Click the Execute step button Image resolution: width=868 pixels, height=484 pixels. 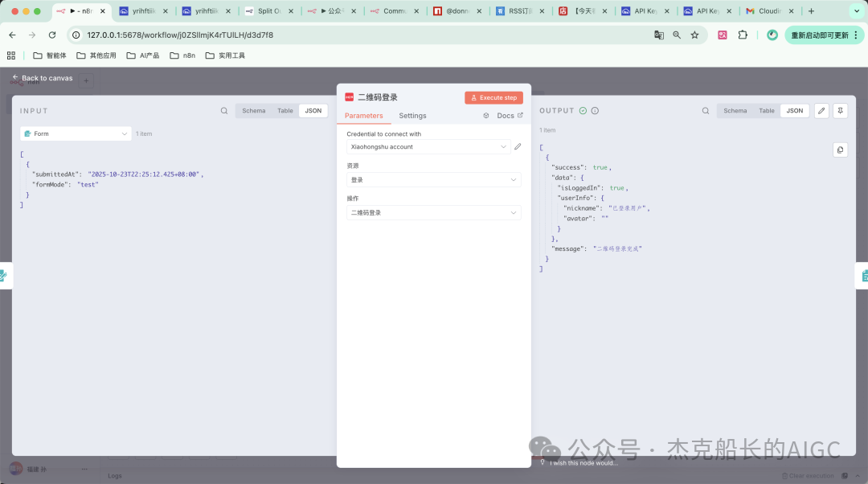(493, 97)
